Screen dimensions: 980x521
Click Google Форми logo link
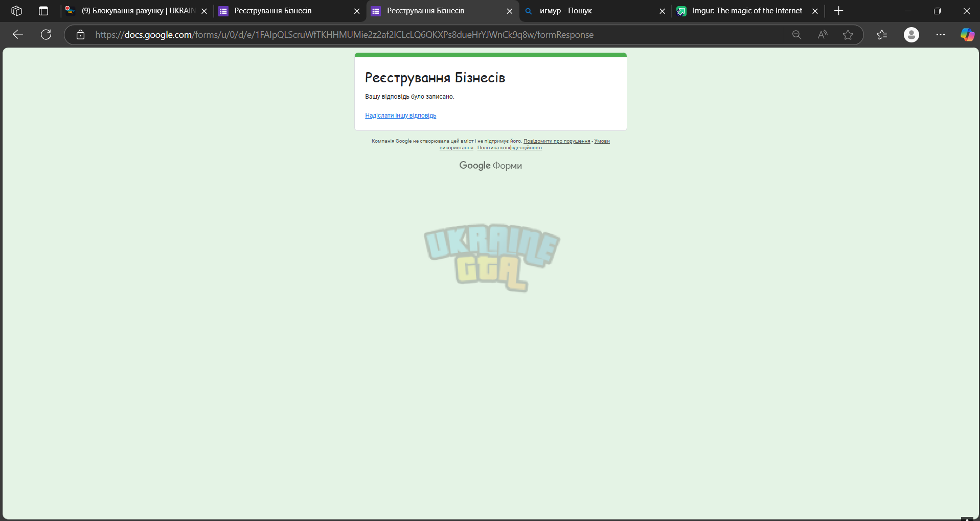coord(491,166)
